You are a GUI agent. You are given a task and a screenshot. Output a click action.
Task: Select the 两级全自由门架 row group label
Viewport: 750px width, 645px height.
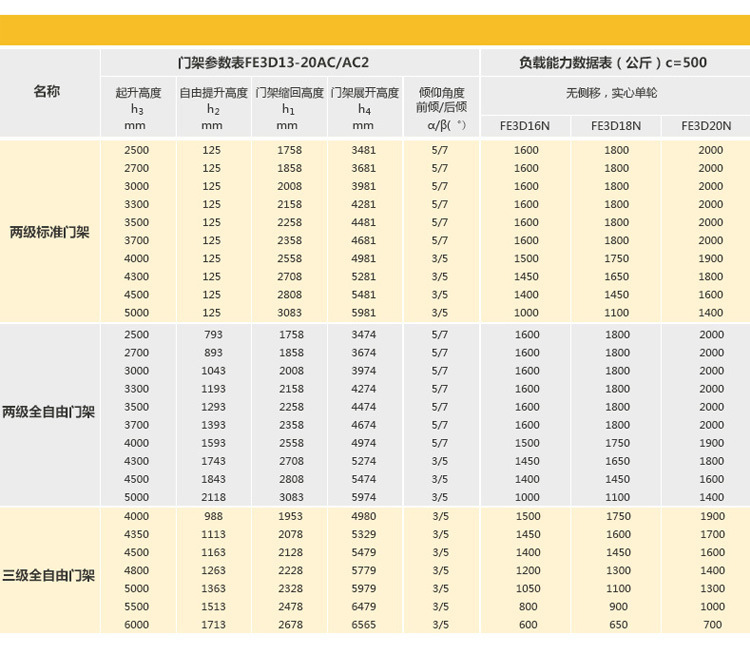pos(48,411)
